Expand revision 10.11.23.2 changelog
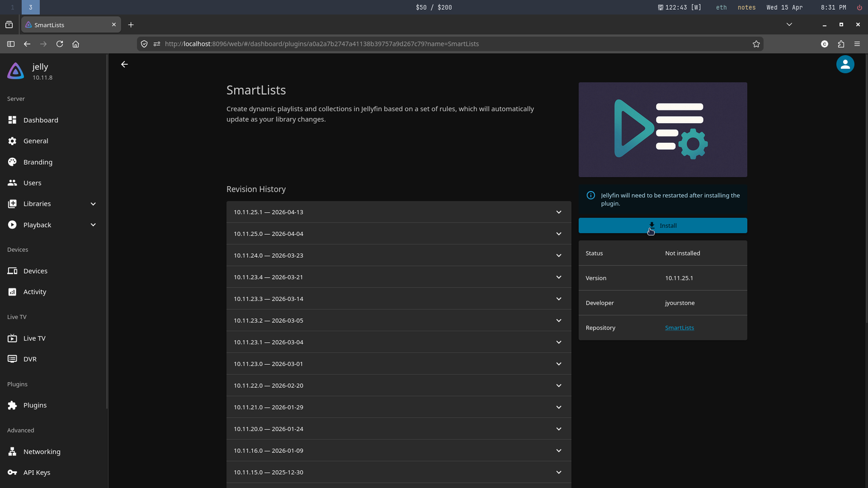The width and height of the screenshot is (868, 488). [x=399, y=320]
